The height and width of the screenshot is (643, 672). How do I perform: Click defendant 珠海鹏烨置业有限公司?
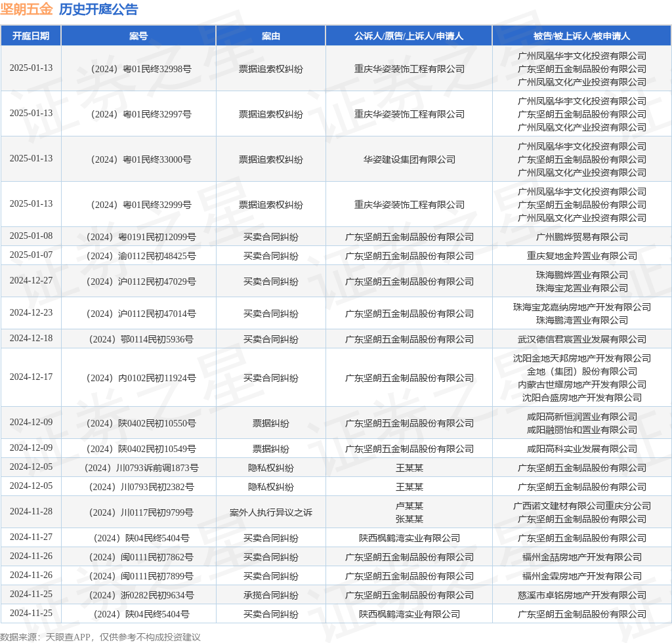click(x=582, y=275)
